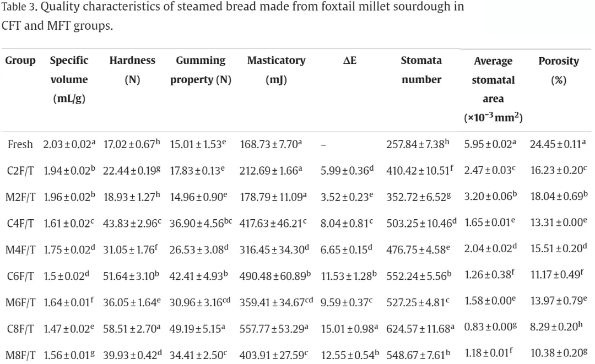Click the Table 3 caption title
The width and height of the screenshot is (595, 364).
[x=232, y=17]
